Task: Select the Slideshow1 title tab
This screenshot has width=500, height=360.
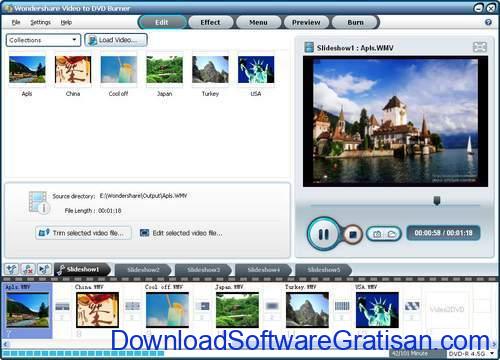Action: 82,269
